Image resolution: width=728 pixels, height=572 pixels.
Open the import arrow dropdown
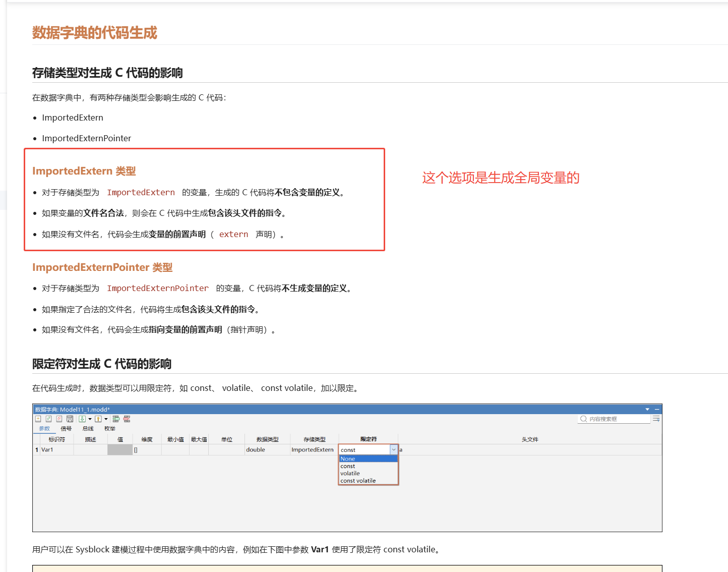tap(90, 419)
